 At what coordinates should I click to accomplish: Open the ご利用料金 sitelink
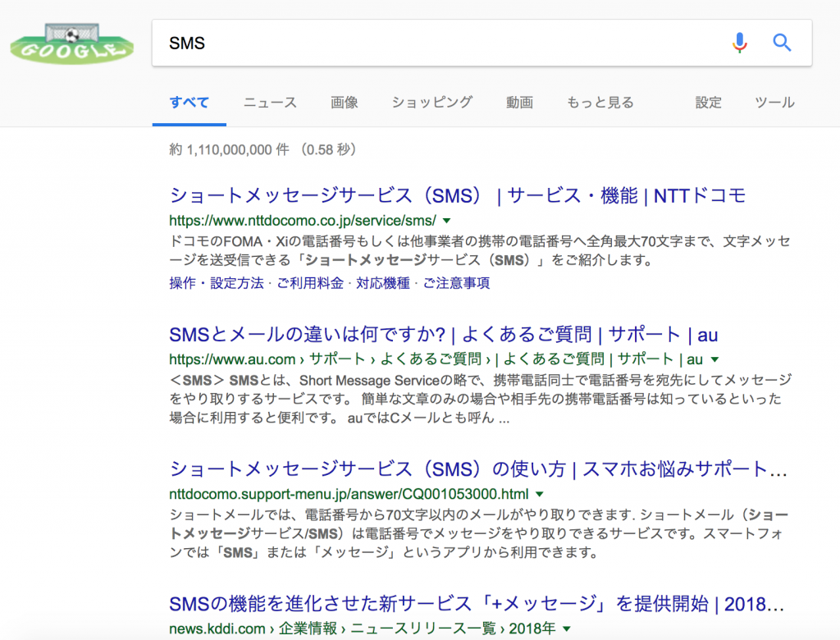pyautogui.click(x=310, y=283)
